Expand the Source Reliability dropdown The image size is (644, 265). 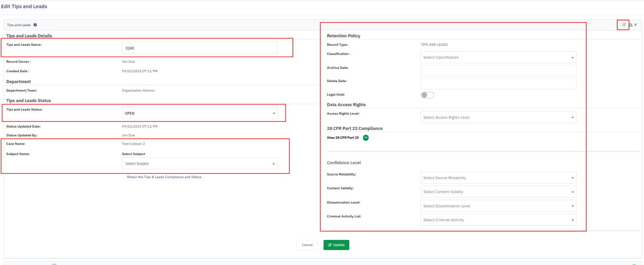click(498, 178)
